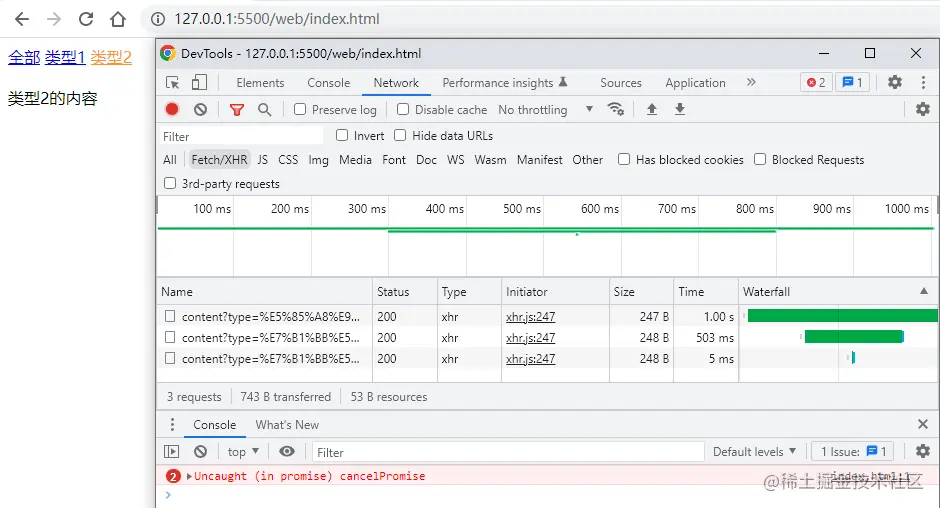Viewport: 940px width, 508px height.
Task: Filter requests by JS type
Action: point(263,160)
